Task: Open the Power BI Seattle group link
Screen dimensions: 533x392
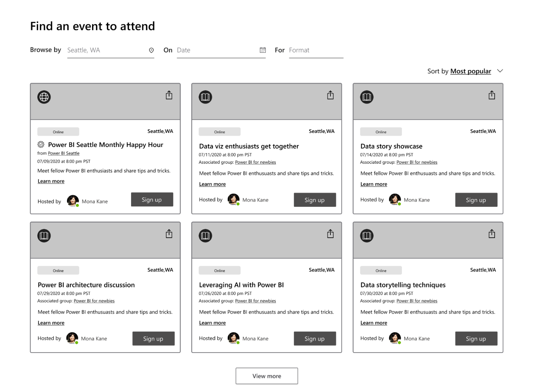Action: (64, 153)
